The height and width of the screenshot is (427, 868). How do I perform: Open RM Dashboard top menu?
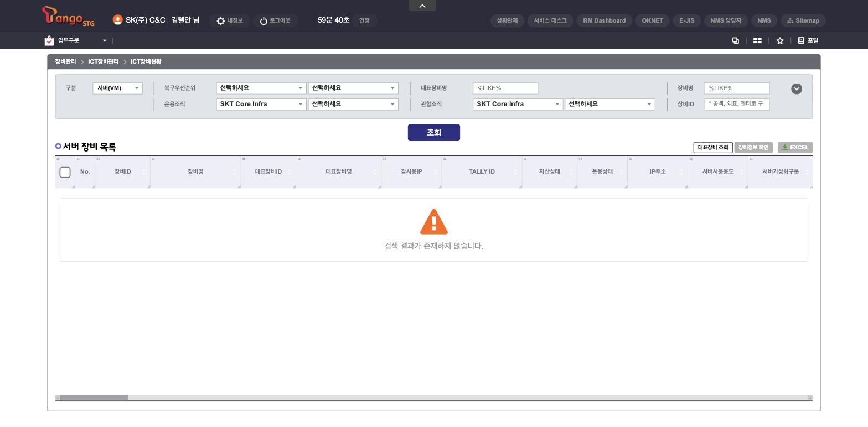[604, 20]
